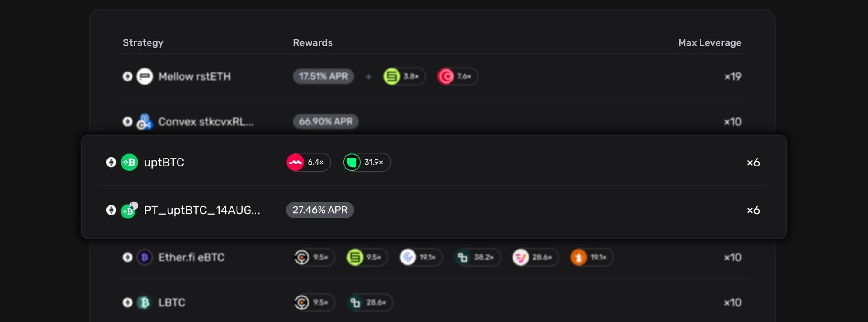The width and height of the screenshot is (868, 322).
Task: Open the 66.90% APR badge for Convex
Action: point(325,122)
